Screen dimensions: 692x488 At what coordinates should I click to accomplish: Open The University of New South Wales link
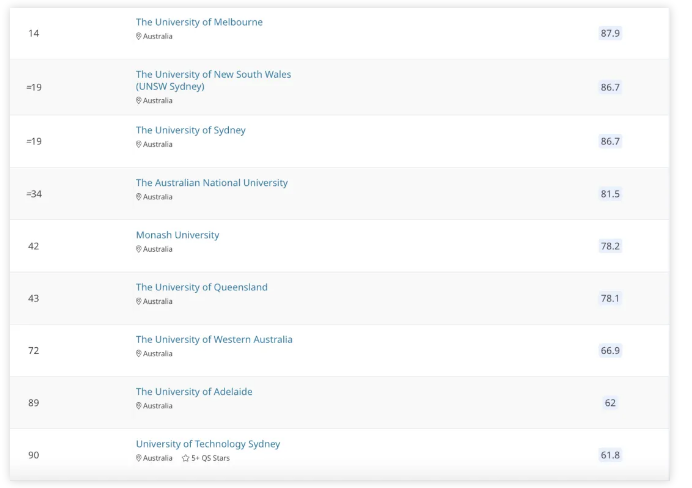(213, 80)
